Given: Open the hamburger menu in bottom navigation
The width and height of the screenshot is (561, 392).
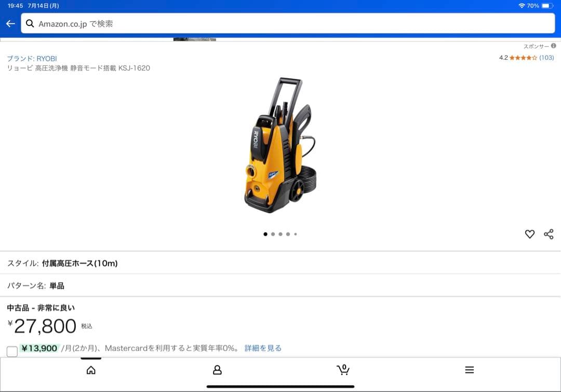Looking at the screenshot, I should click(x=469, y=370).
